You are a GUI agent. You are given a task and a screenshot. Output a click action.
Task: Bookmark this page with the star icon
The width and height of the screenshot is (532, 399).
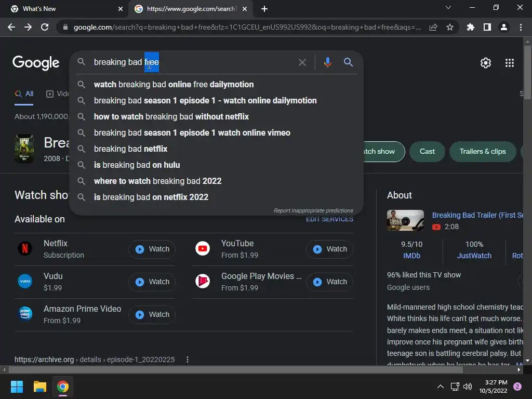coord(450,27)
